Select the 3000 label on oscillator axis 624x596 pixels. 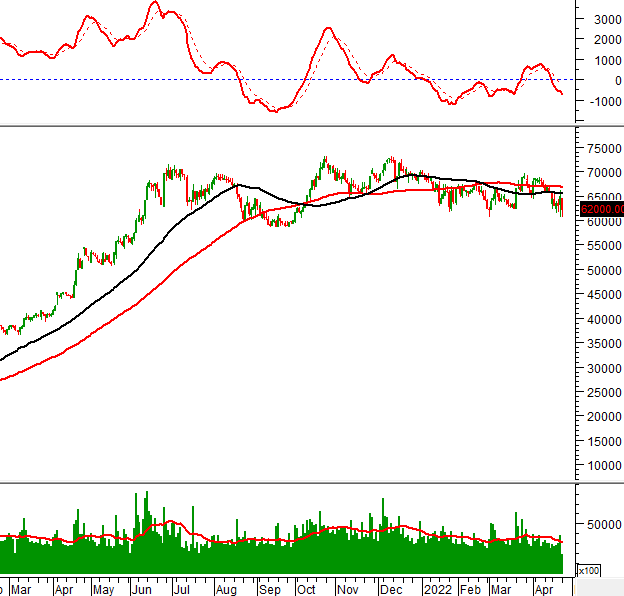coord(606,19)
